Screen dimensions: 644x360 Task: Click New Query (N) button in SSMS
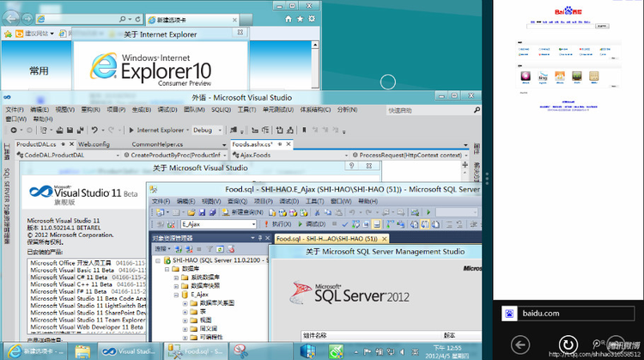click(243, 212)
